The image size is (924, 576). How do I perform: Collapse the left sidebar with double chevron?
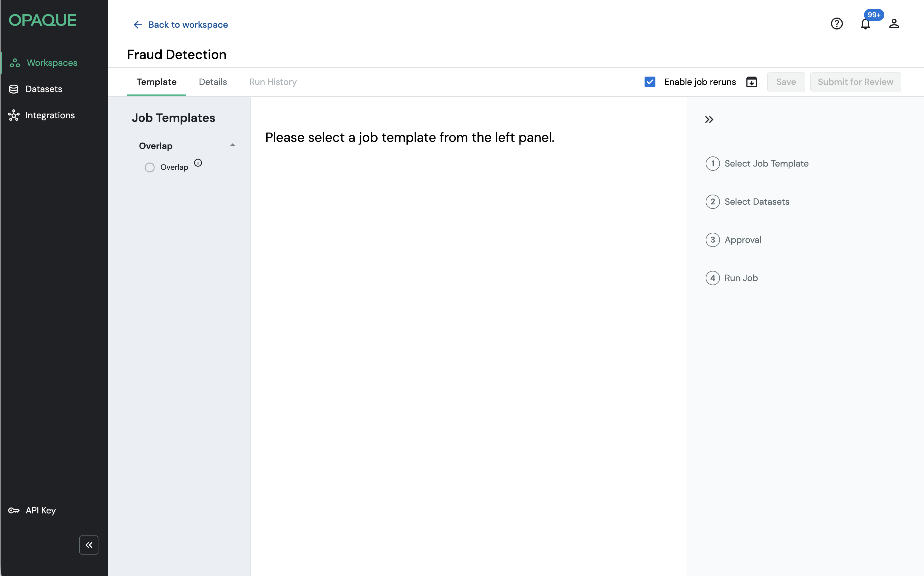89,545
